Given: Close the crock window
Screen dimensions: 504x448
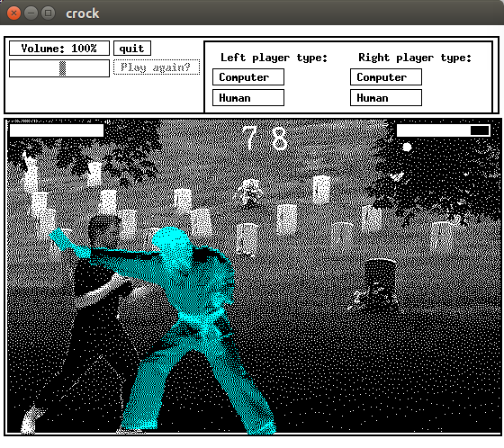Looking at the screenshot, I should (x=13, y=13).
